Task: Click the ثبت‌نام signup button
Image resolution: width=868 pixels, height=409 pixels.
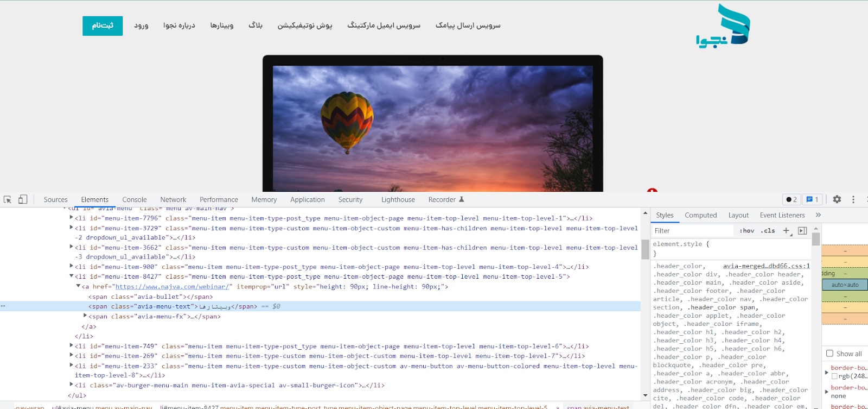Action: (103, 26)
